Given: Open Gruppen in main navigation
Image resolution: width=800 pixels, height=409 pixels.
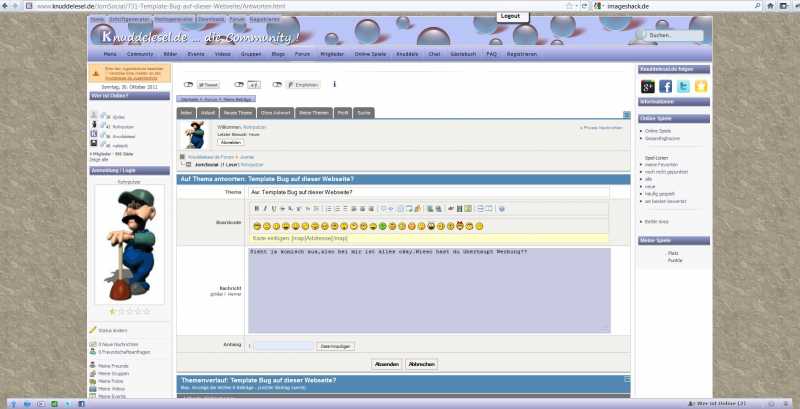Looking at the screenshot, I should [251, 54].
